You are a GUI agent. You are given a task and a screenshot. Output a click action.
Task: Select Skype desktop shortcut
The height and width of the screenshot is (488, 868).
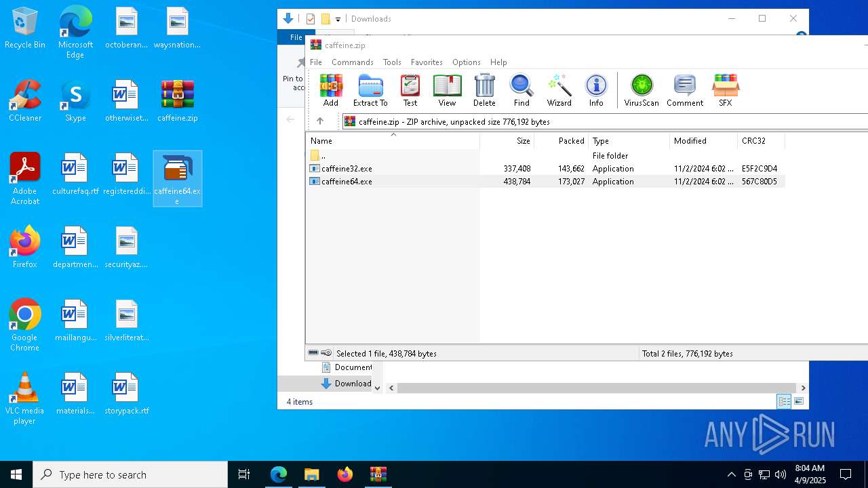click(x=75, y=101)
